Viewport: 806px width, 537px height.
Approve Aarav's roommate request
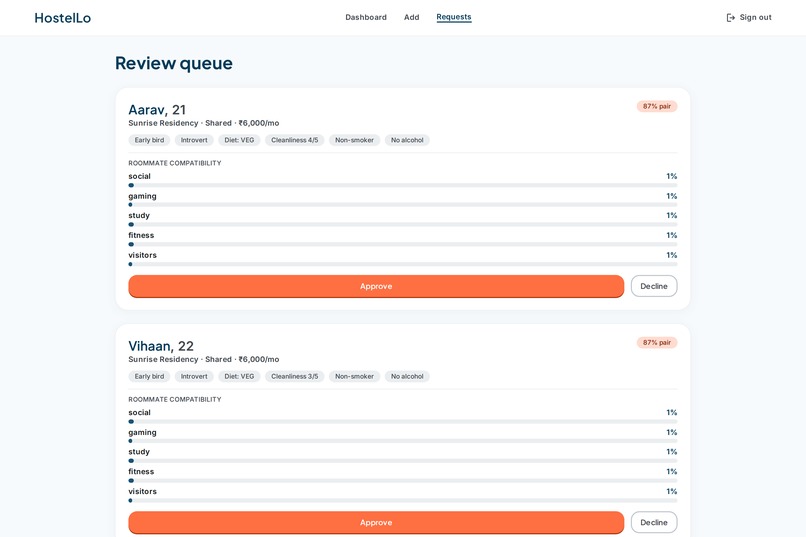pos(376,286)
